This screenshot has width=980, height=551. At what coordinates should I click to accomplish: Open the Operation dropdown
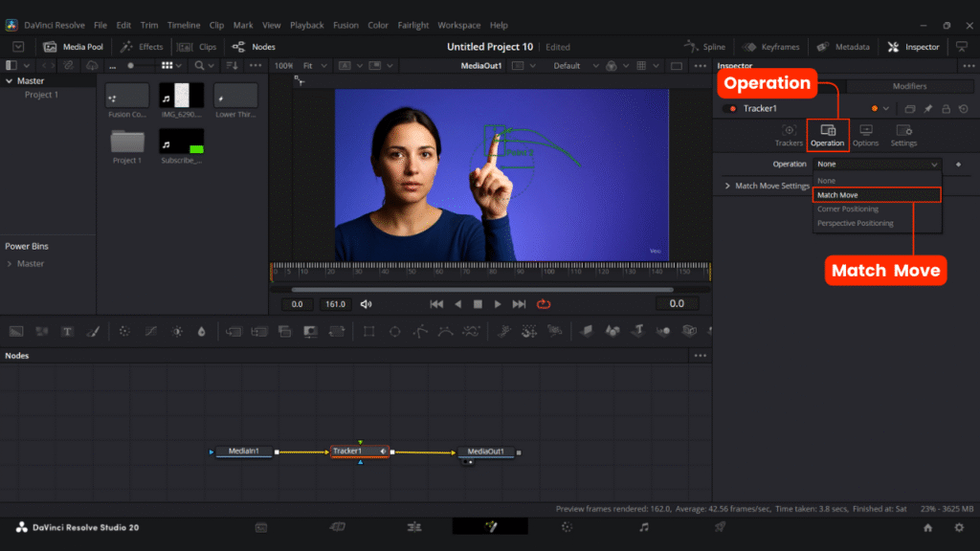878,165
